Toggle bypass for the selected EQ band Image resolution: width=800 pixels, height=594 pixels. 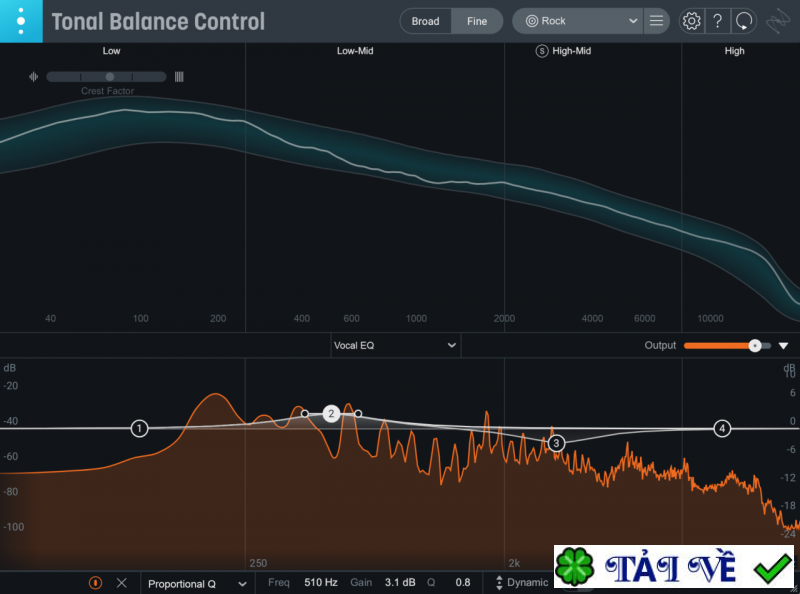[x=96, y=583]
